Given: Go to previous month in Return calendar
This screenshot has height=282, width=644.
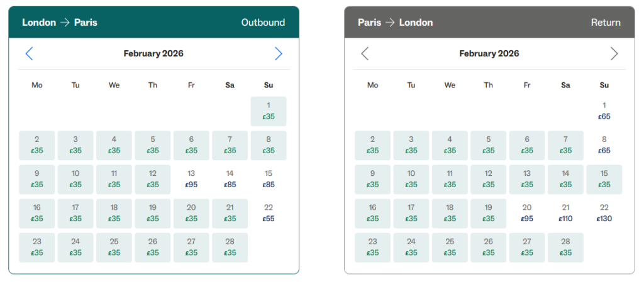Looking at the screenshot, I should click(365, 54).
